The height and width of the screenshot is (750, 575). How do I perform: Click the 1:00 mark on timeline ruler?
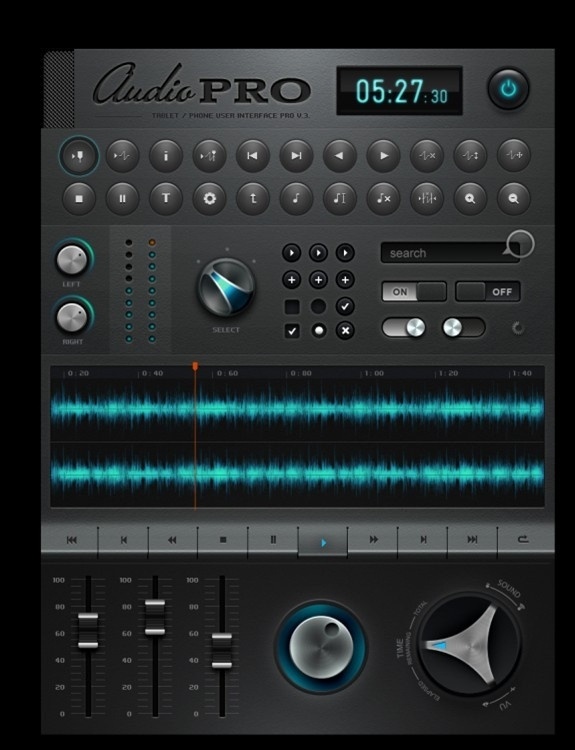point(374,373)
